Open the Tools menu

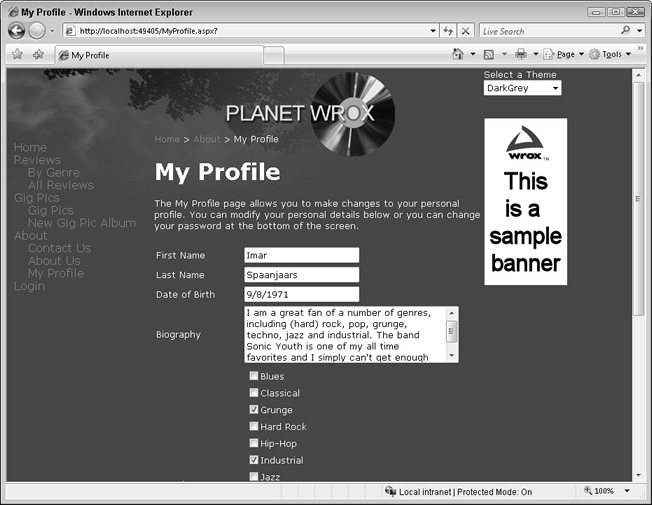(x=610, y=54)
